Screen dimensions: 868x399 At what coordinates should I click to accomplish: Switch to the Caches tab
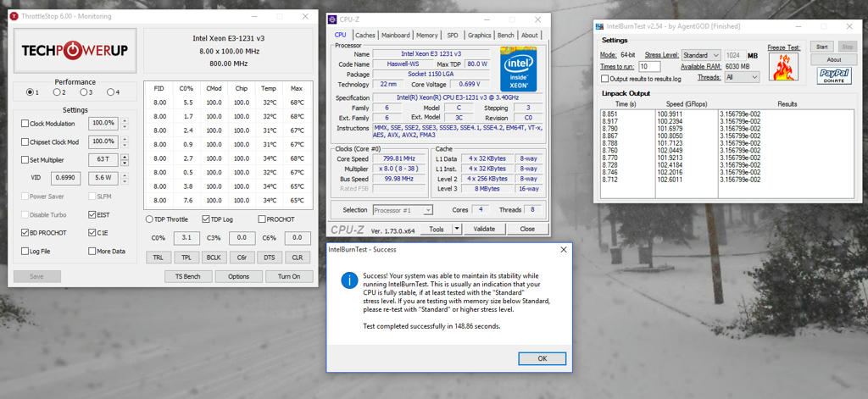coord(364,35)
